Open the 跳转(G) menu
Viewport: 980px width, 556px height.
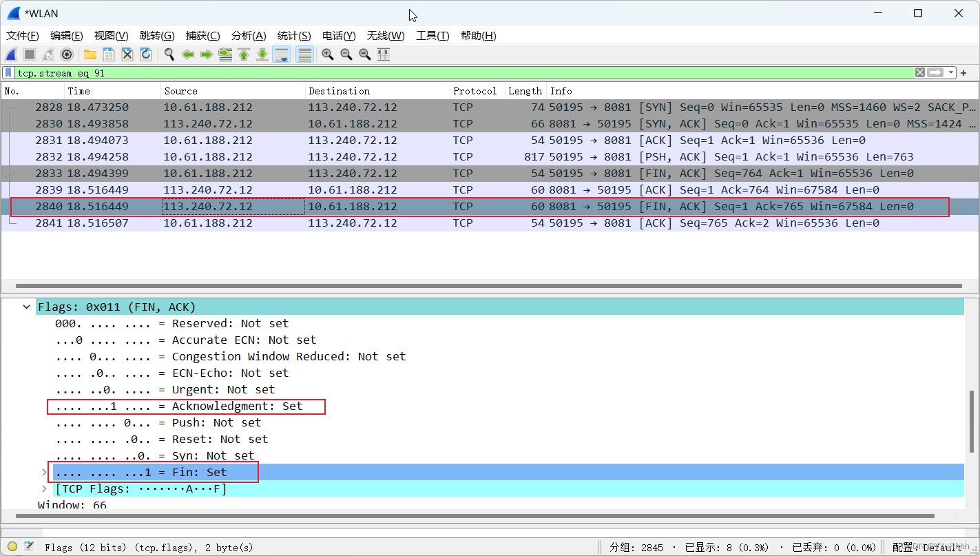point(157,36)
